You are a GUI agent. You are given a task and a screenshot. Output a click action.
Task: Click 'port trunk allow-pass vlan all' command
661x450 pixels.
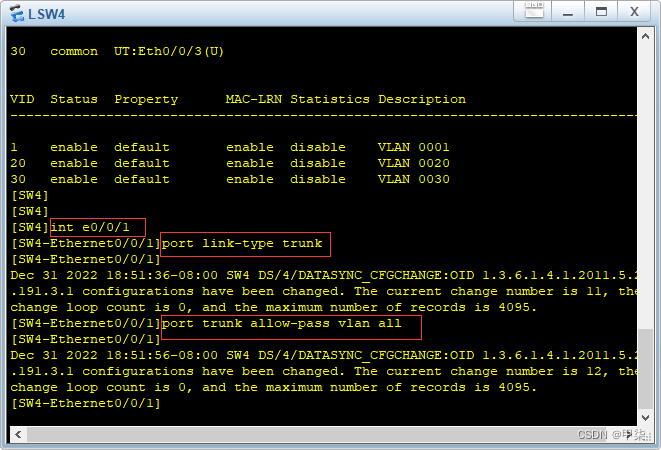pos(282,323)
